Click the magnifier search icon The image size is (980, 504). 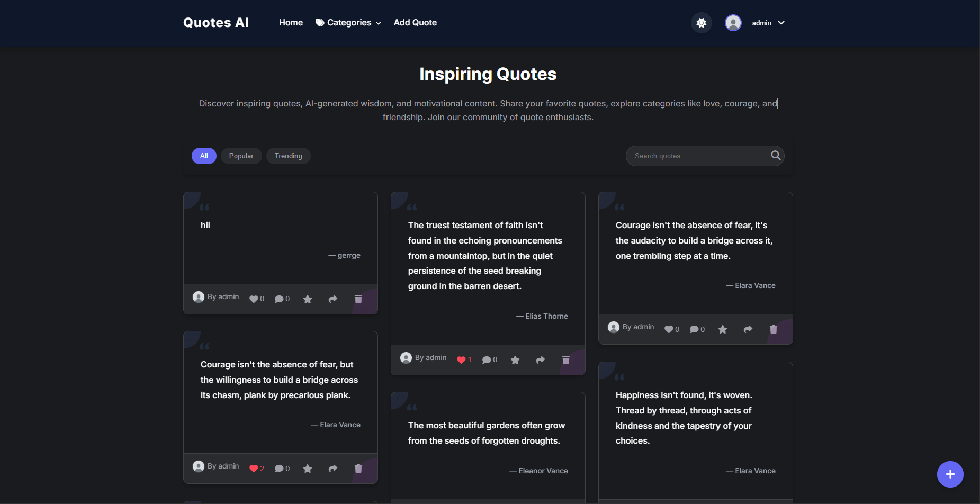(775, 155)
